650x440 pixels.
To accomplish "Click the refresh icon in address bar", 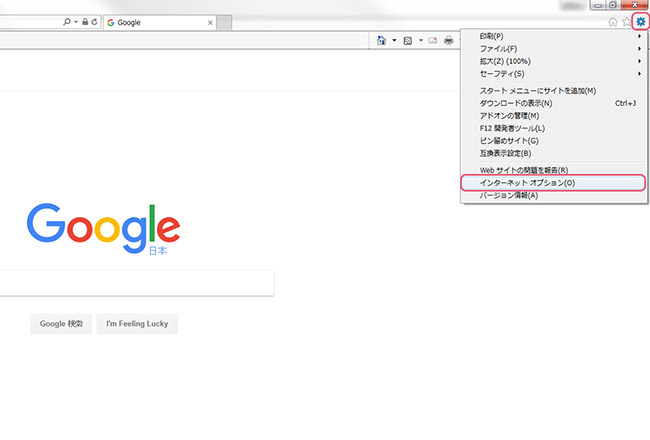I will (x=95, y=22).
